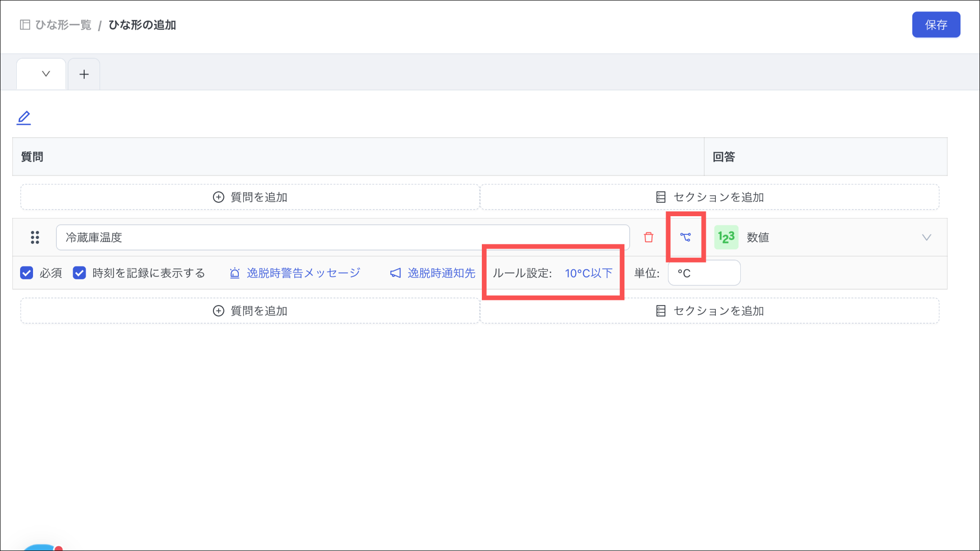Uncheck the 必須 checkbox

(x=27, y=273)
